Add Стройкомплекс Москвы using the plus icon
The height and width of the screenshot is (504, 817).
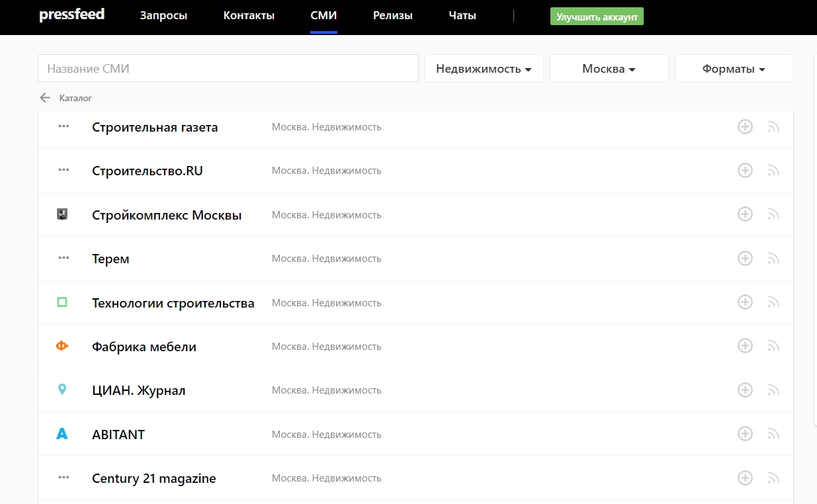745,214
